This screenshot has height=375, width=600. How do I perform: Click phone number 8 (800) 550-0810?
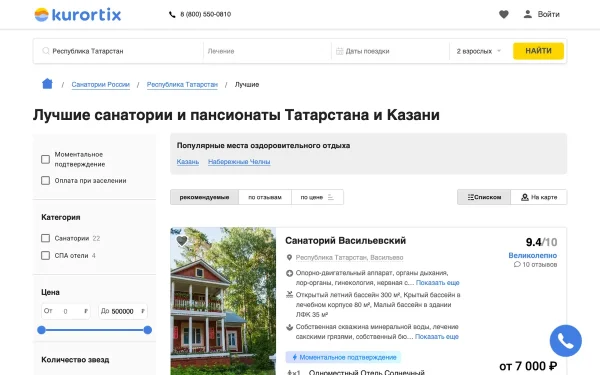click(205, 15)
